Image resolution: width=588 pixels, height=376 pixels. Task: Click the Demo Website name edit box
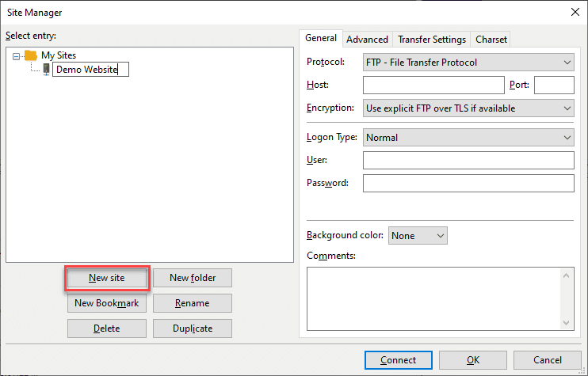point(91,70)
